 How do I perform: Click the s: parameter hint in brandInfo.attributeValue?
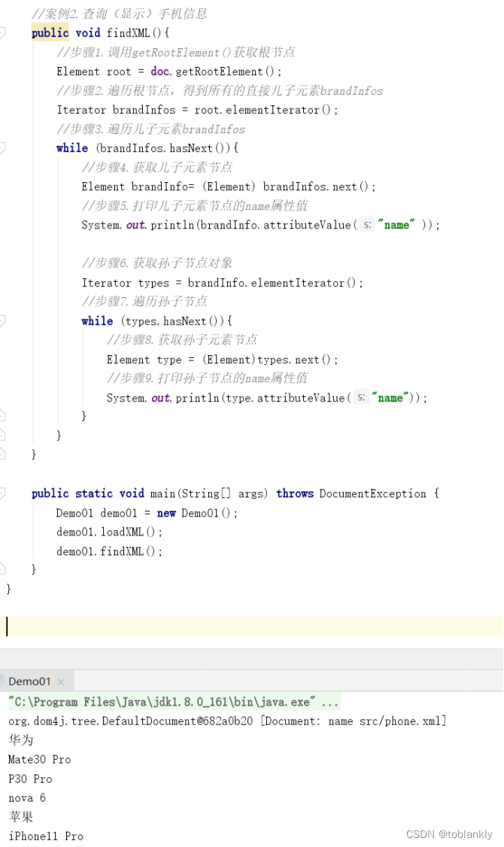pyautogui.click(x=367, y=225)
